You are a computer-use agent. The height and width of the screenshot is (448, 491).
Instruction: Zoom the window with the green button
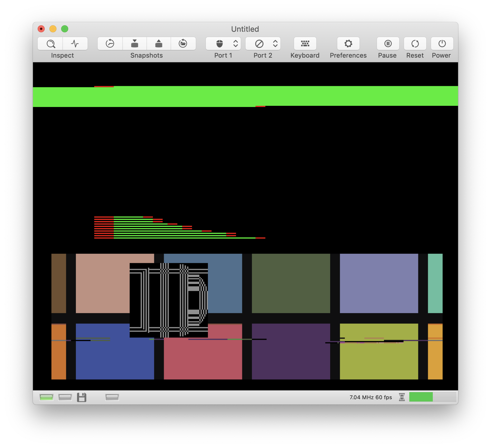click(65, 29)
